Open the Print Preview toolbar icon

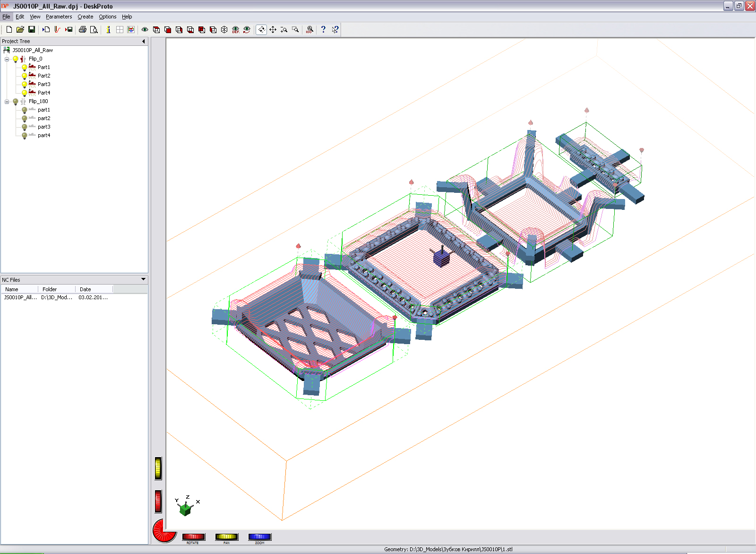[94, 29]
